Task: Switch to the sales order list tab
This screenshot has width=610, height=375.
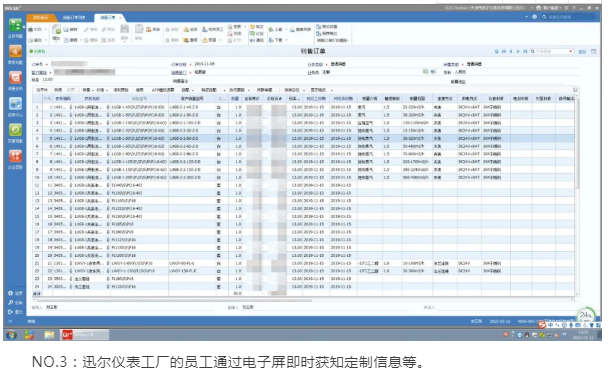Action: [x=74, y=18]
